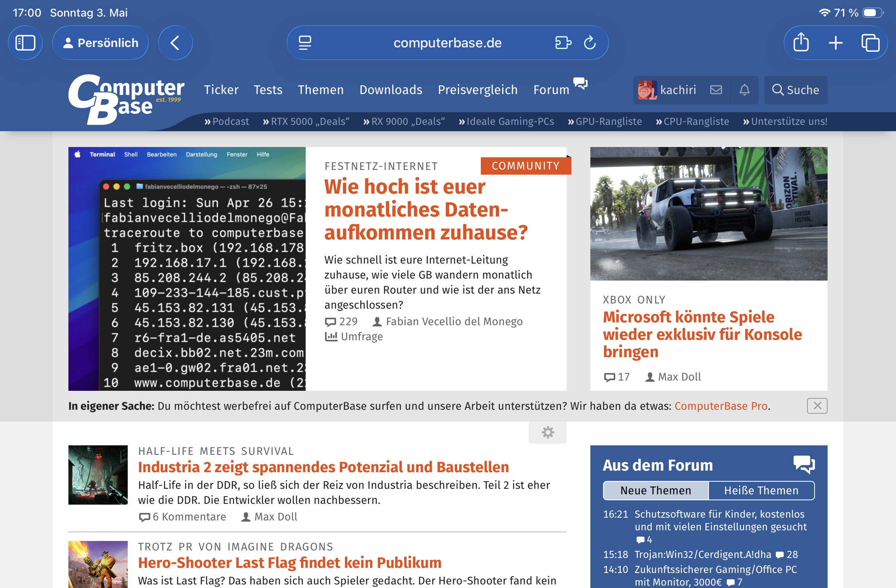Image resolution: width=896 pixels, height=588 pixels.
Task: Open the Industria 2 article headline
Action: [x=323, y=467]
